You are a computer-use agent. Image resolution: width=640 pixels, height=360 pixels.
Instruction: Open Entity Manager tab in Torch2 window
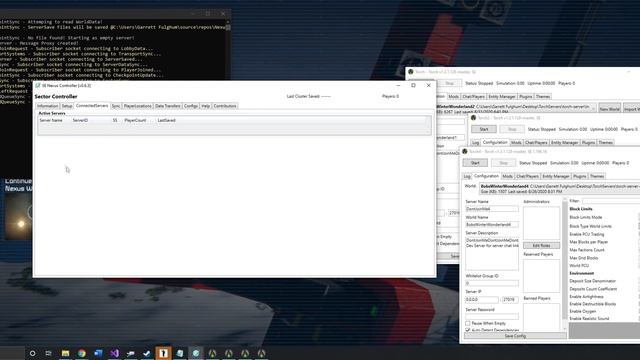click(564, 142)
